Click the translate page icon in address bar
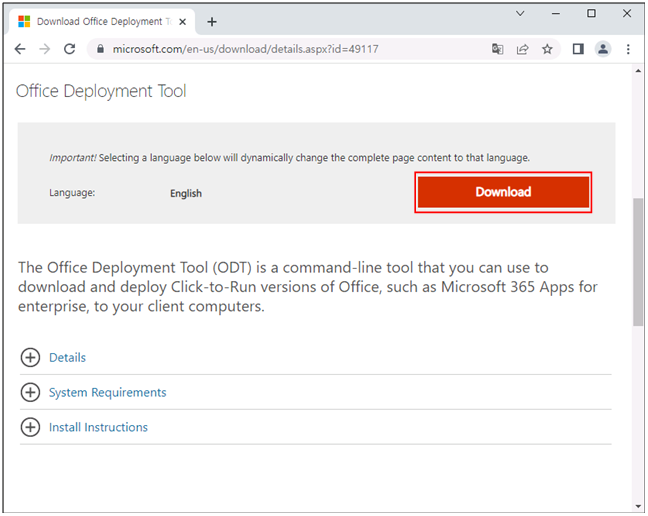 click(498, 49)
